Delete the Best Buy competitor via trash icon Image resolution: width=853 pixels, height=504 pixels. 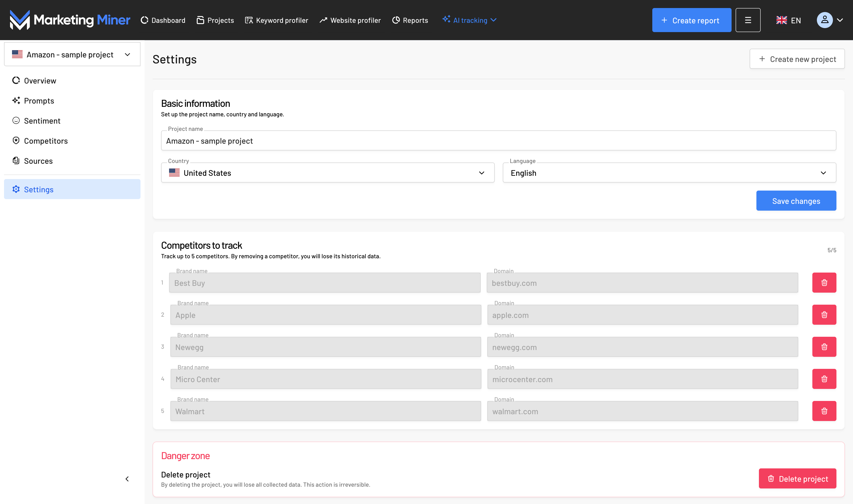[824, 283]
